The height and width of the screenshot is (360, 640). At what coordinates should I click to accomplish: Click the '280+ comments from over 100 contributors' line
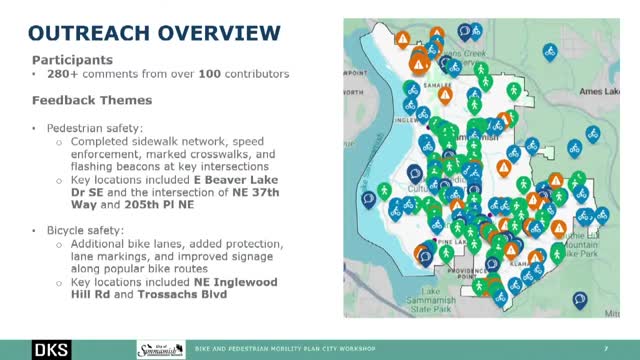coord(168,74)
